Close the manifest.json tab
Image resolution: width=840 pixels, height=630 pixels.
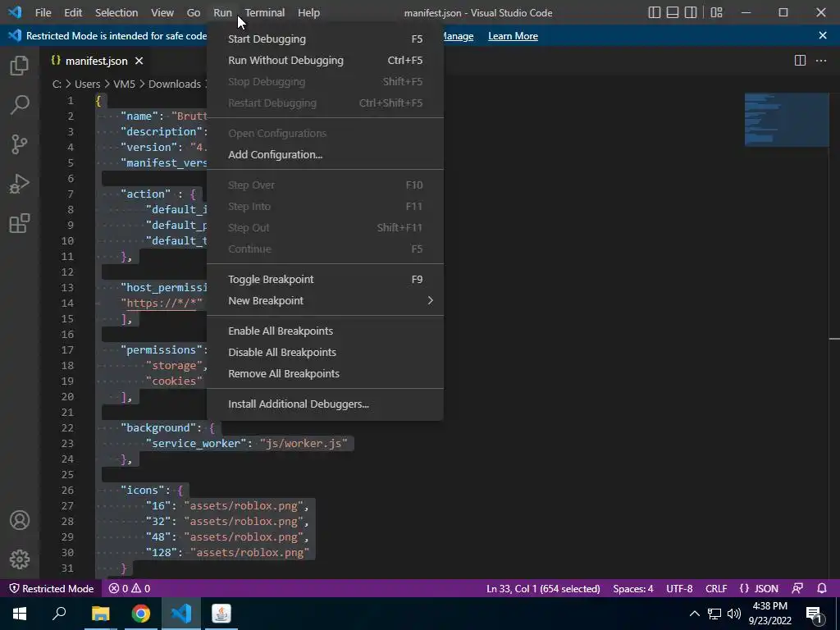tap(139, 61)
